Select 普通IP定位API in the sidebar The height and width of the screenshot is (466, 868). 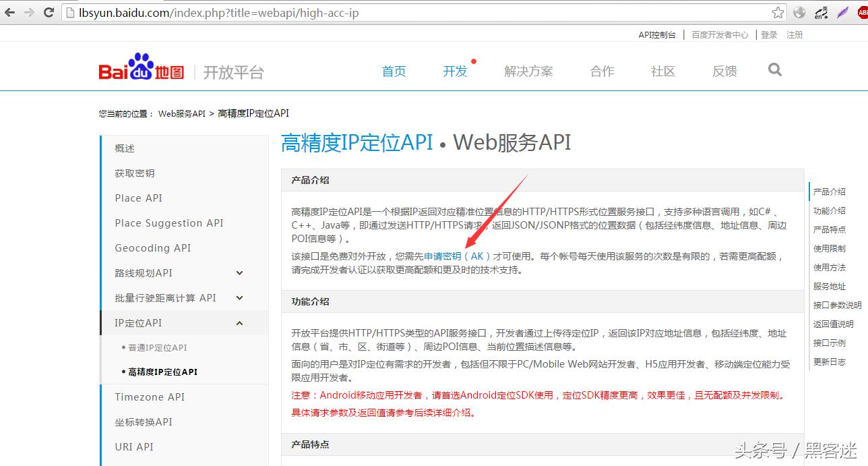pos(157,347)
